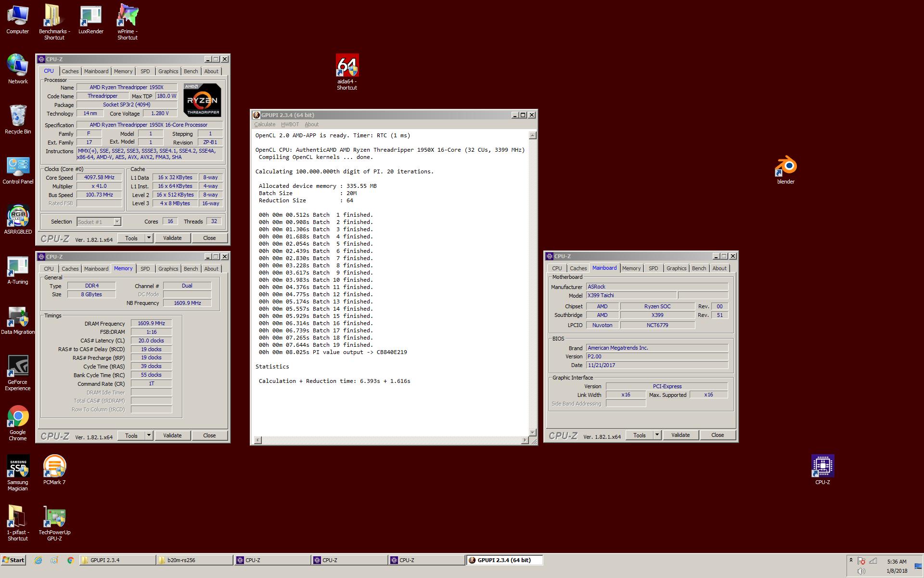Open SPD tab in Memory CPU-Z window
Image resolution: width=924 pixels, height=578 pixels.
[x=145, y=269]
